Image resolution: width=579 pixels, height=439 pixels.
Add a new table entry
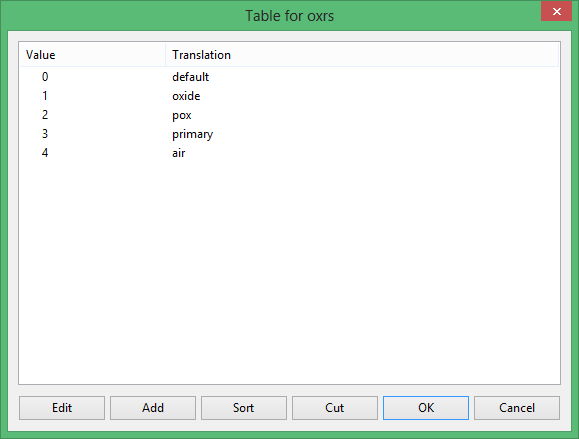(x=153, y=408)
